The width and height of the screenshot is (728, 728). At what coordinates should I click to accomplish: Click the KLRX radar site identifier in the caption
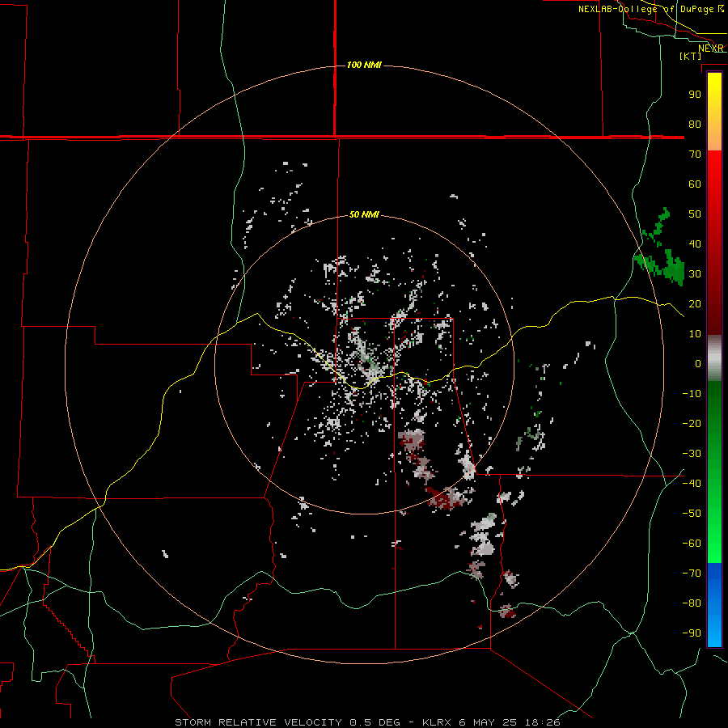tap(438, 722)
